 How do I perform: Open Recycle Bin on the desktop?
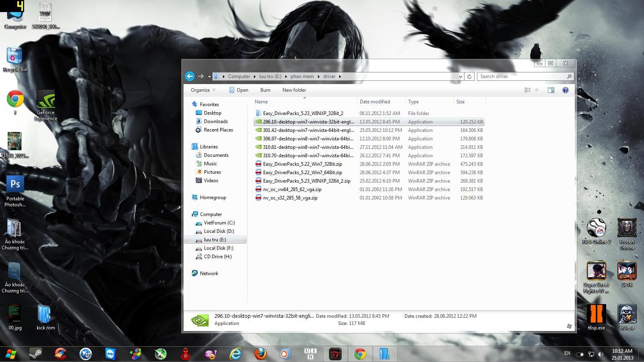pyautogui.click(x=15, y=60)
